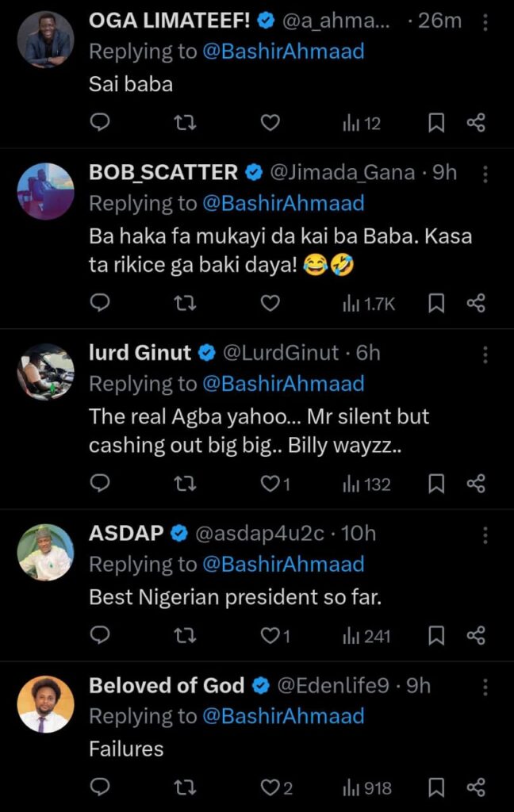View OGA LIMATEEF's profile avatar
This screenshot has width=514, height=812.
[45, 40]
